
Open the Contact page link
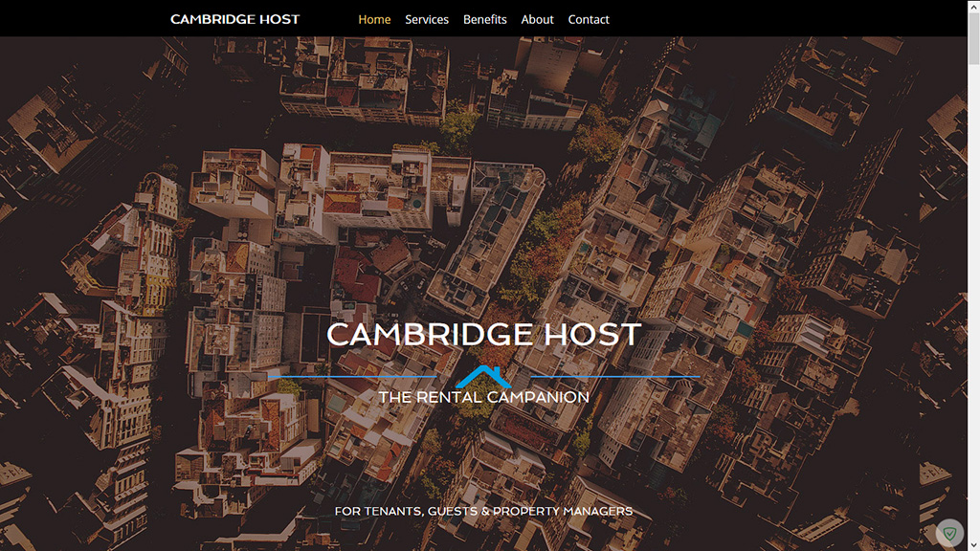tap(589, 19)
